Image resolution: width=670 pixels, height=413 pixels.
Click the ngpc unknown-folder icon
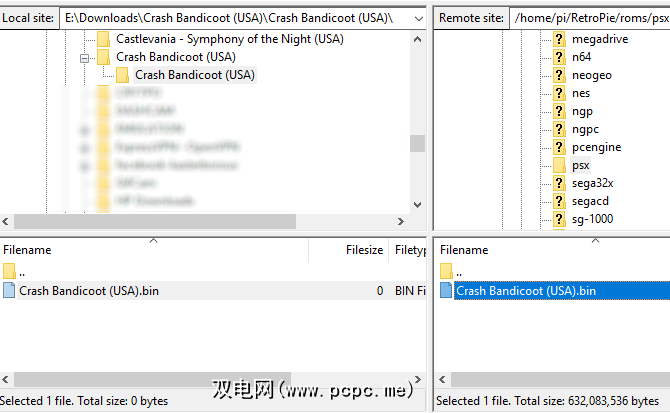point(559,129)
